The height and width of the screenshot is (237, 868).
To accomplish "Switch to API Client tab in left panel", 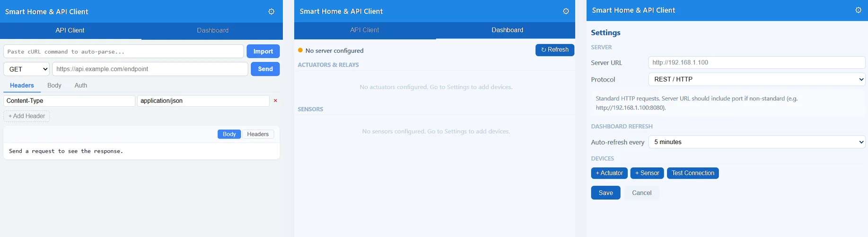I will pyautogui.click(x=70, y=30).
